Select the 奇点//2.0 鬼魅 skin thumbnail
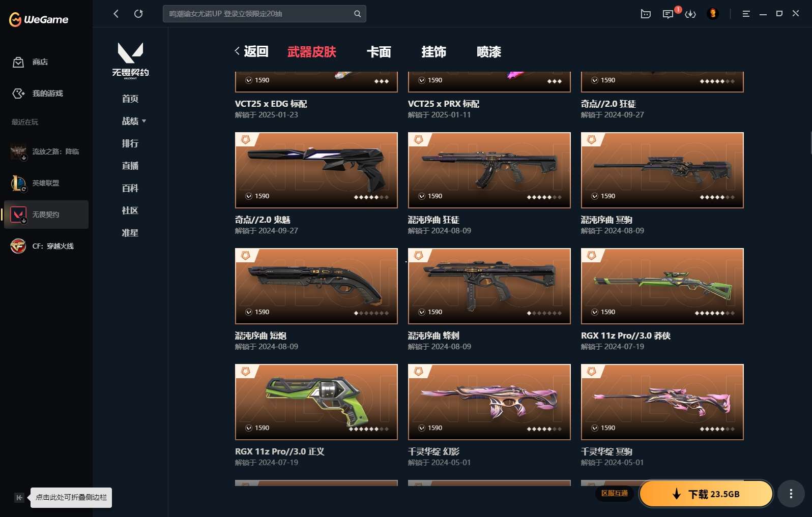The height and width of the screenshot is (517, 812). coord(316,170)
